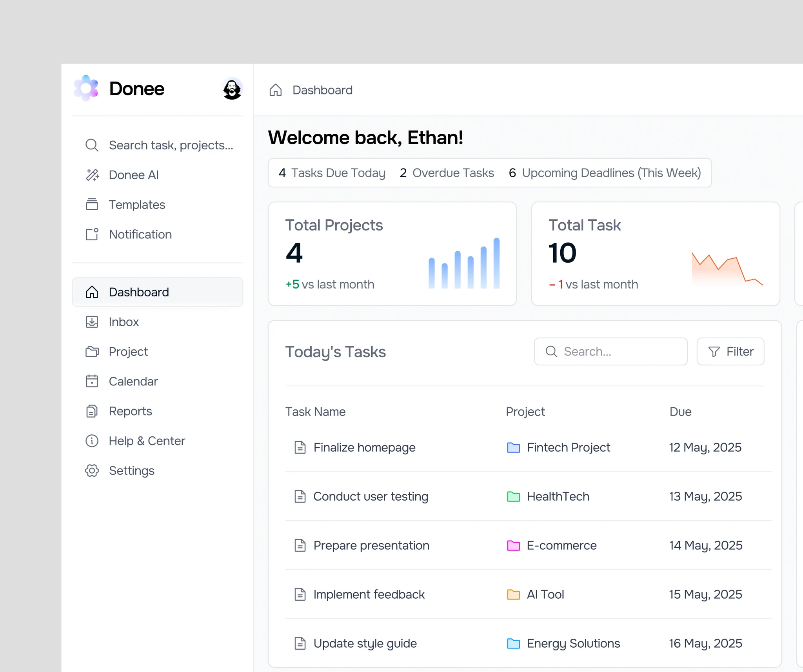Click the Notification icon in the sidebar
The image size is (803, 672).
92,234
